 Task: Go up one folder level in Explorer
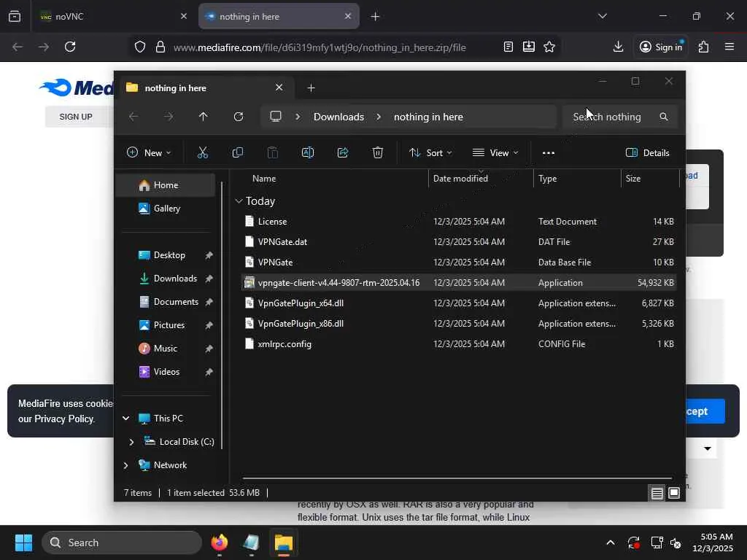point(203,117)
